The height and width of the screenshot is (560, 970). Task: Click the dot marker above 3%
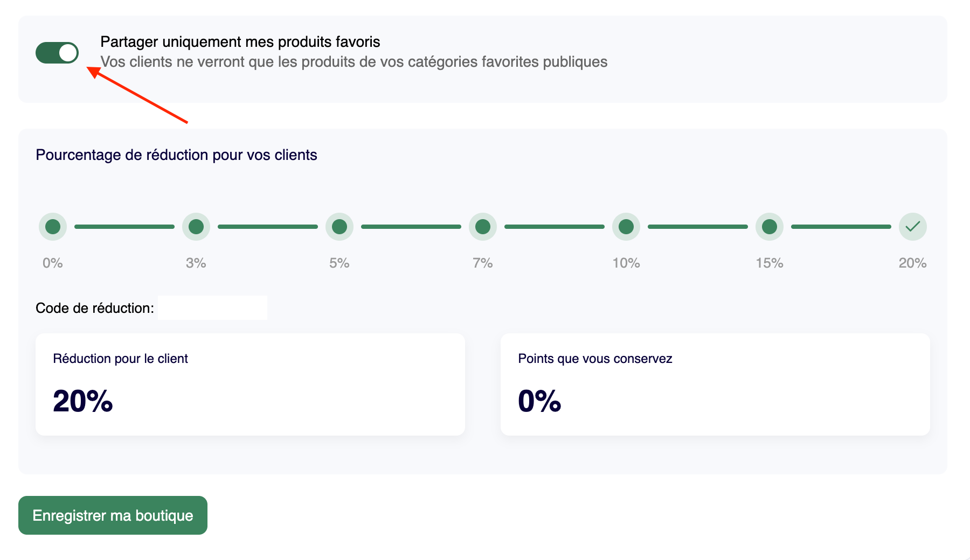click(196, 226)
